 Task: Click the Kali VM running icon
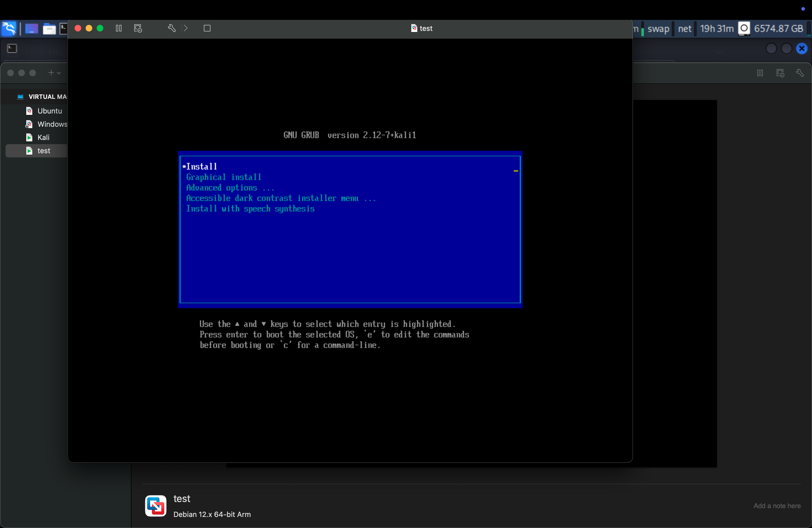(29, 138)
